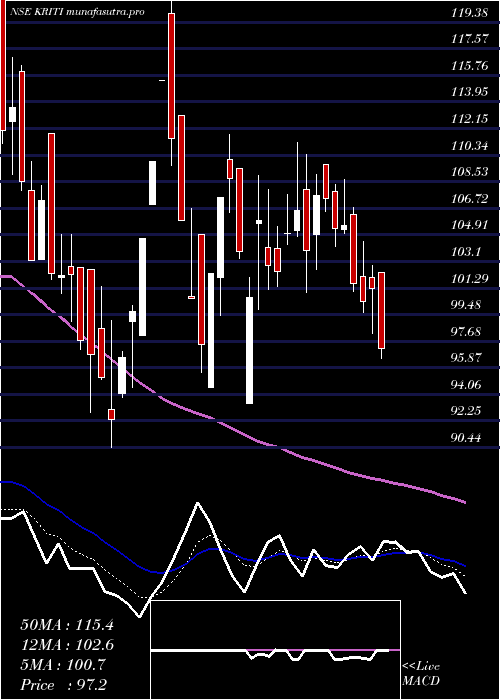Select the 110.34 price axis label
This screenshot has width=500, height=700.
(469, 146)
